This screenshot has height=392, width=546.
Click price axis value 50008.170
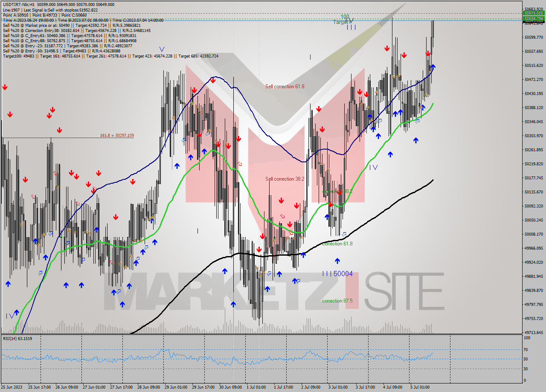534,234
